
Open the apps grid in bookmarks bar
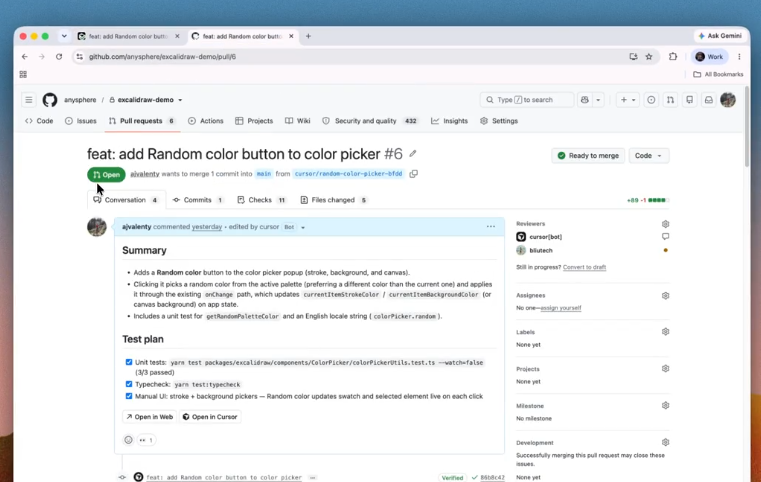(x=23, y=74)
